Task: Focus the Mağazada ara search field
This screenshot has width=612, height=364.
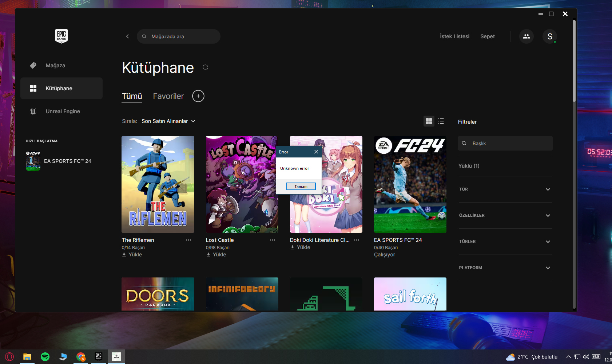Action: 179,36
